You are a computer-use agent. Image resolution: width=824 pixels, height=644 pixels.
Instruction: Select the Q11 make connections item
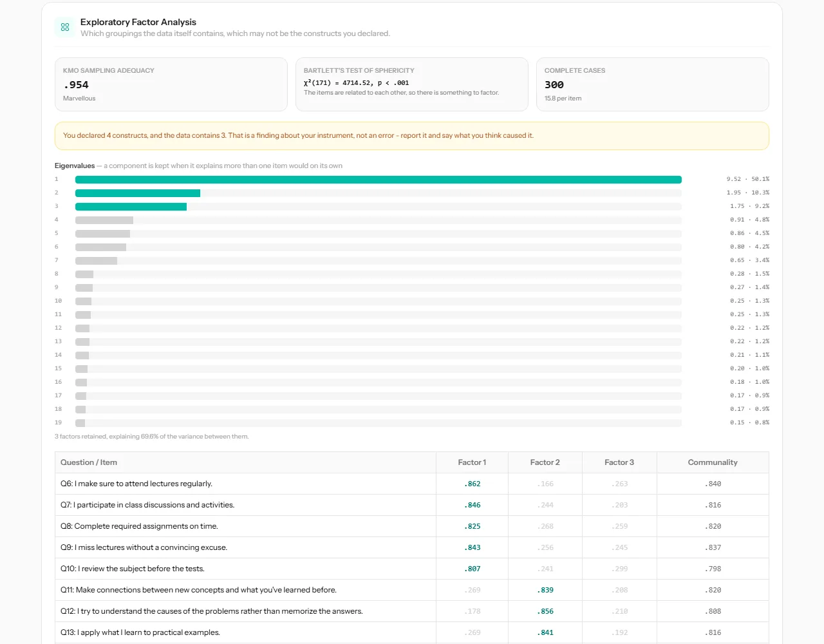tap(412, 590)
